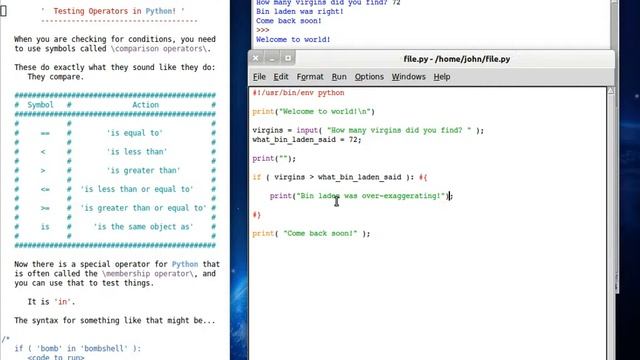Click the shebang line '#!/usr/bin/env python'
The width and height of the screenshot is (640, 360).
click(298, 93)
